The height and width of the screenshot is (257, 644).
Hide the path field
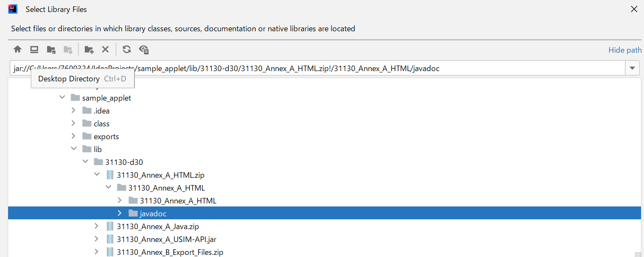point(625,50)
